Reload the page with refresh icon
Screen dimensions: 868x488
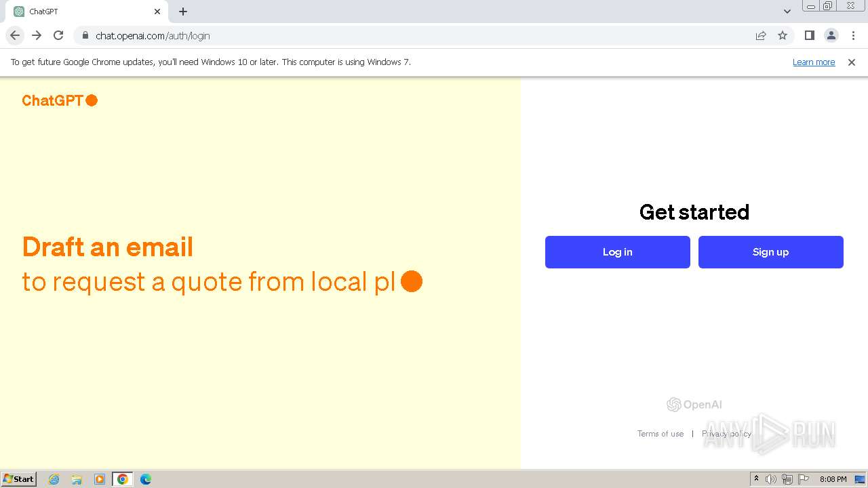[58, 35]
